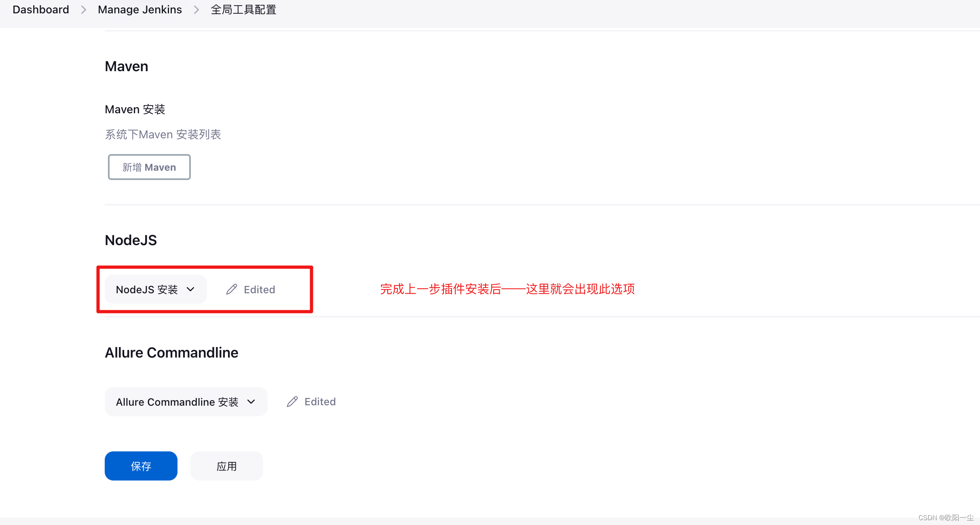Screen dimensions: 980x525
Task: Click the Edited label next to Allure
Action: [320, 402]
